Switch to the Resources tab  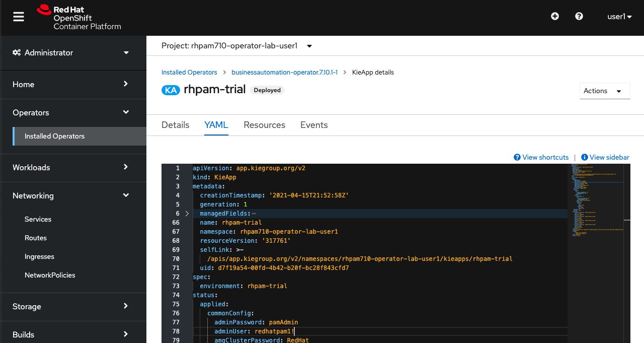click(x=264, y=125)
